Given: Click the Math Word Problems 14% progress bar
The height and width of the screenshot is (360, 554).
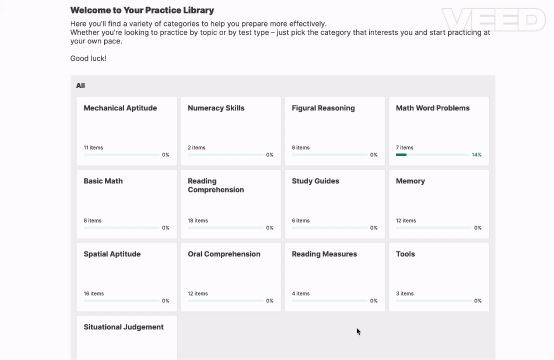Looking at the screenshot, I should coord(432,155).
